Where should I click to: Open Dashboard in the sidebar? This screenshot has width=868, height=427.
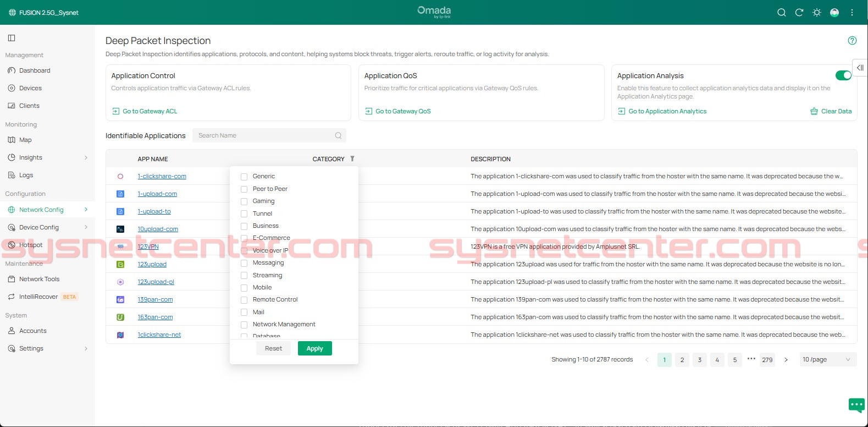click(x=35, y=70)
